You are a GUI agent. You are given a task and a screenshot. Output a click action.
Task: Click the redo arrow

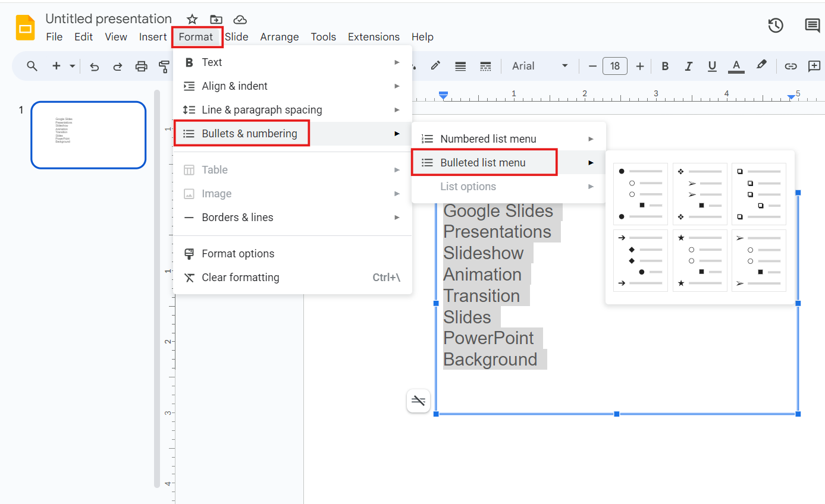pos(118,66)
